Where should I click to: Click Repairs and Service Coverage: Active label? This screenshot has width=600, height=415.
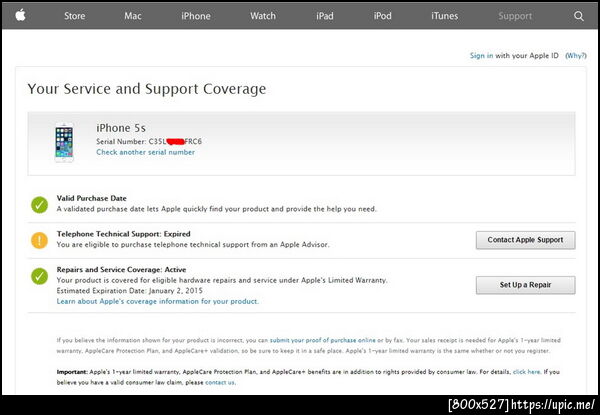121,270
